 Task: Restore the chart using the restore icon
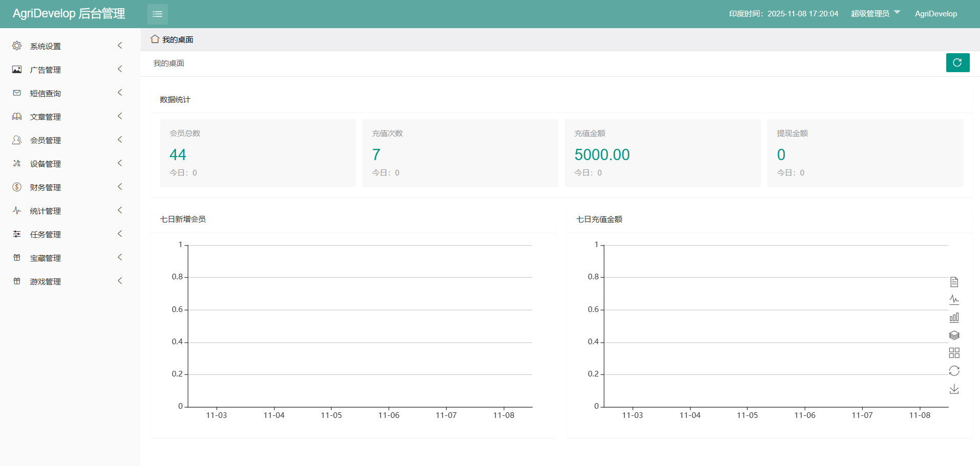[954, 371]
